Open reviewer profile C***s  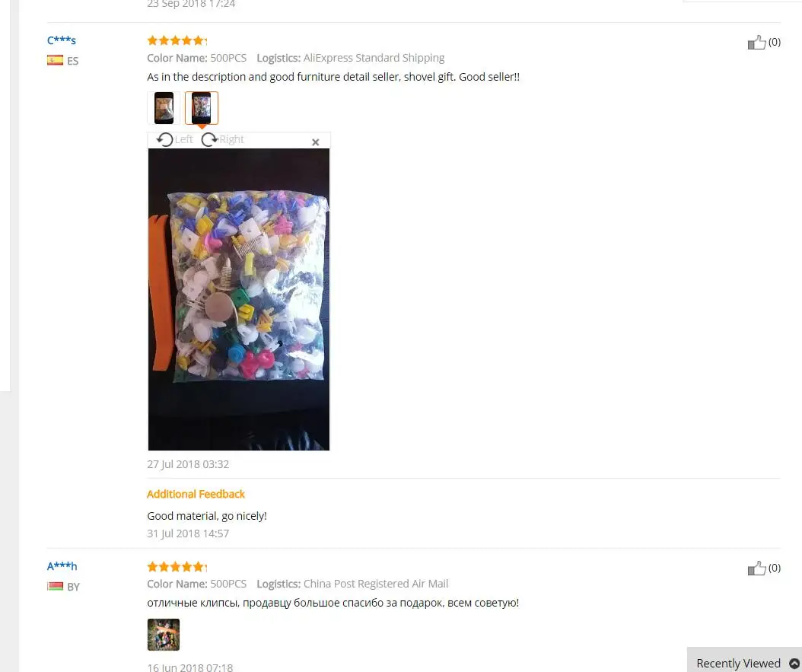[x=62, y=40]
